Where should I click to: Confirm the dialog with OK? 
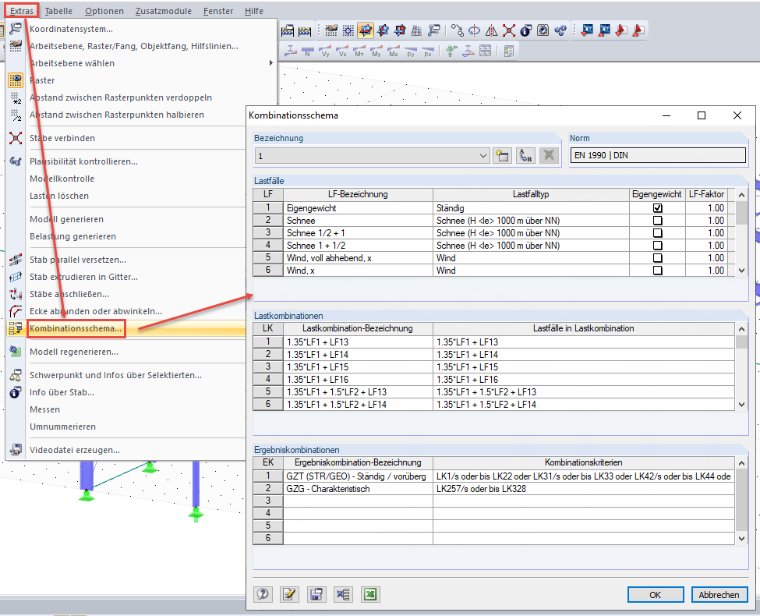click(x=655, y=595)
